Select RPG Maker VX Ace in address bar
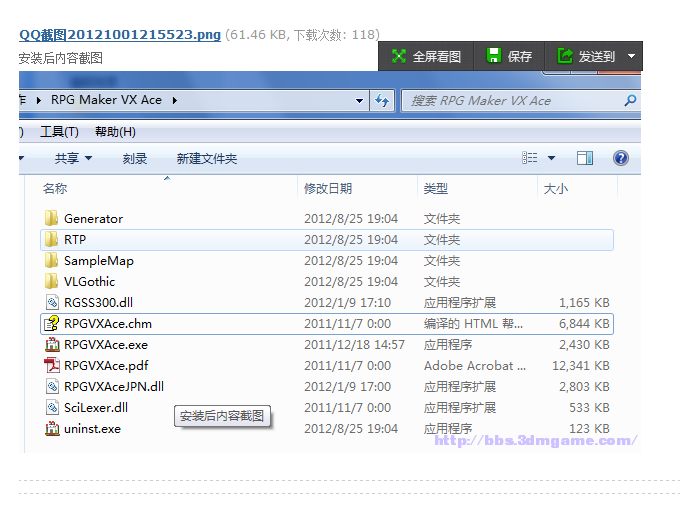 pos(106,100)
